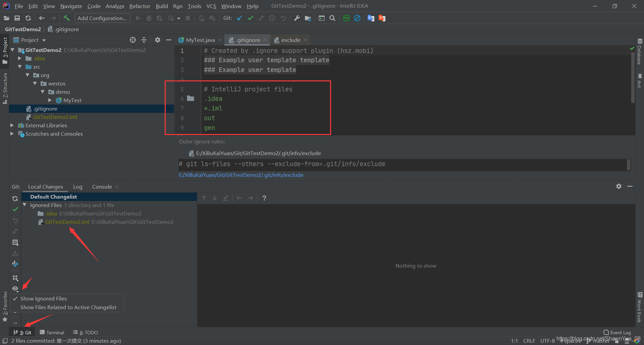The image size is (644, 345).
Task: Click the editor vertical scrollbar
Action: tap(633, 77)
